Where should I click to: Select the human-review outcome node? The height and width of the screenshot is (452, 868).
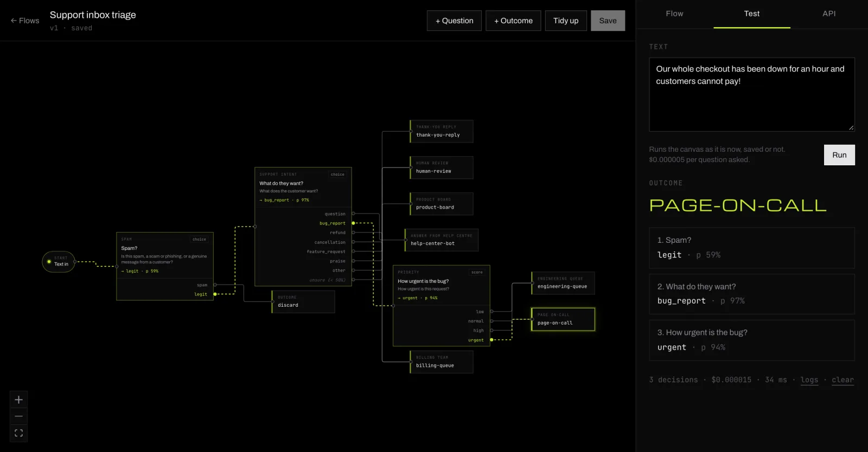(442, 167)
